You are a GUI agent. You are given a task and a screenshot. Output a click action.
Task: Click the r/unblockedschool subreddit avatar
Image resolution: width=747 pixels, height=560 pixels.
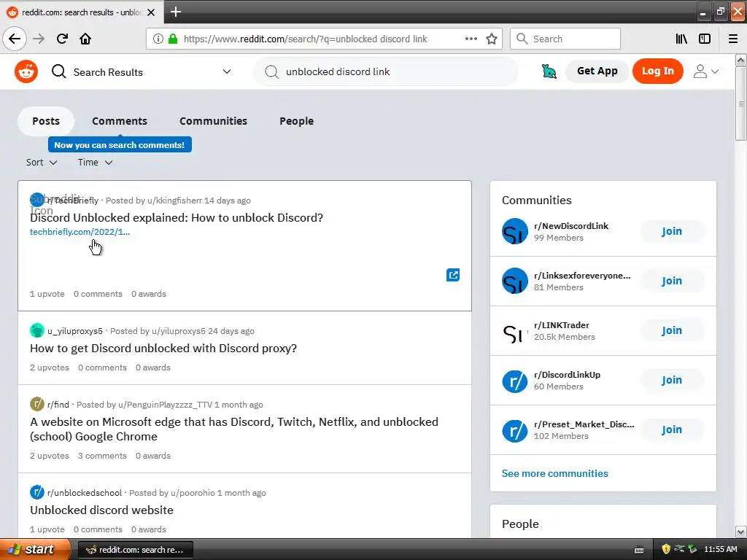(x=36, y=492)
